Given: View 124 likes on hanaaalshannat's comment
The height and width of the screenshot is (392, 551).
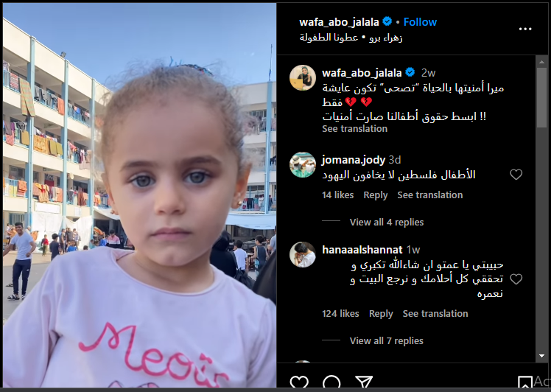Looking at the screenshot, I should pos(340,314).
